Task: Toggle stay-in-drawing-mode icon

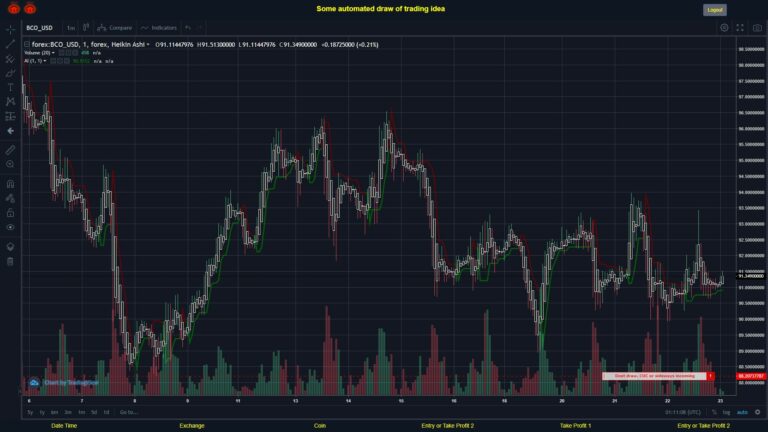Action: tap(10, 198)
